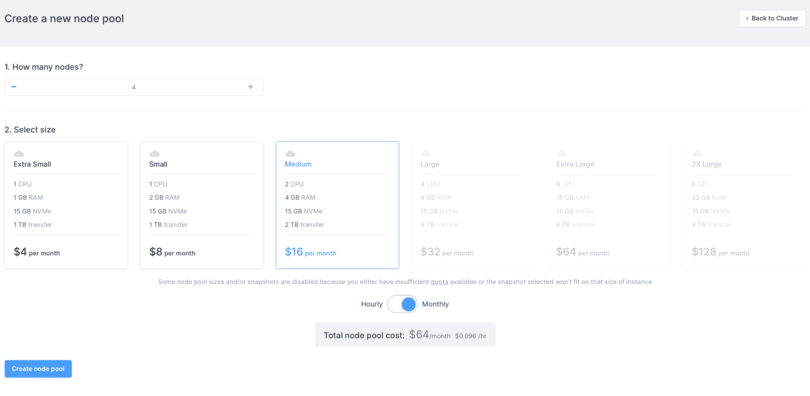Viewport: 810px width, 396px height.
Task: Click the cloud icon on Medium card
Action: coord(290,153)
